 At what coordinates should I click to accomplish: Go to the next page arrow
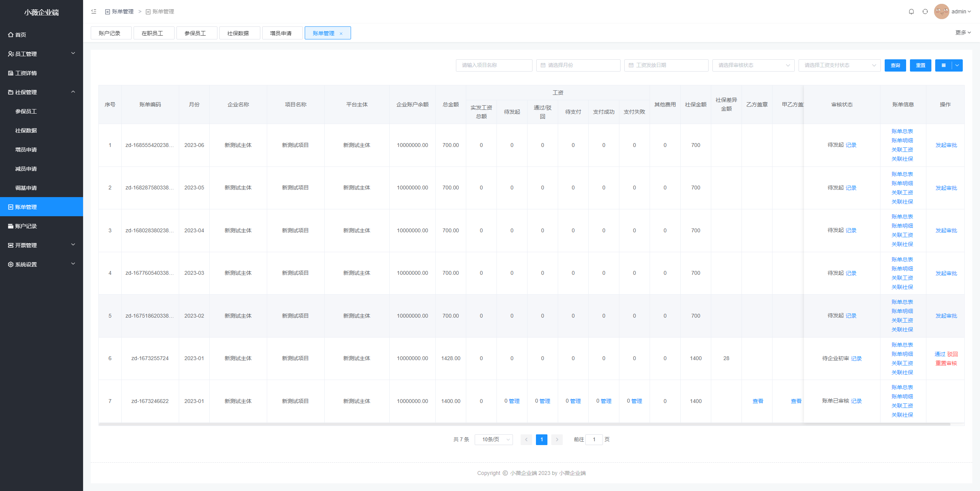point(557,439)
